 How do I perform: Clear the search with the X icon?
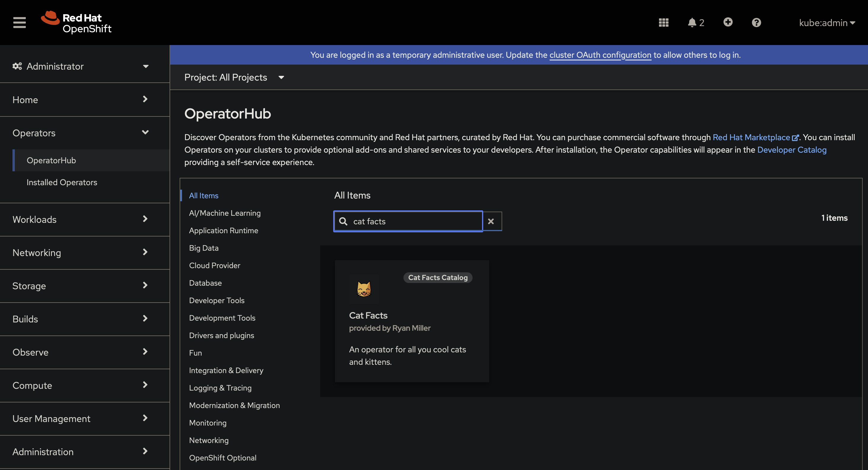[491, 221]
